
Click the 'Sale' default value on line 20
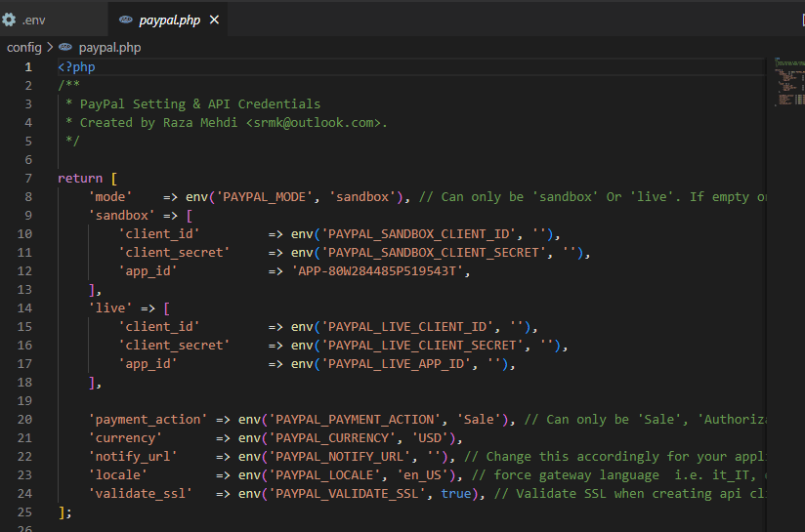479,420
